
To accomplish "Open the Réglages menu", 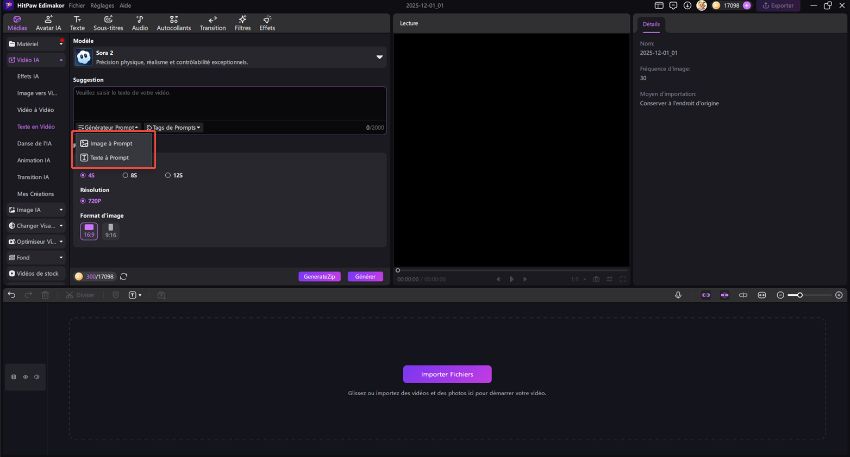I will (102, 5).
